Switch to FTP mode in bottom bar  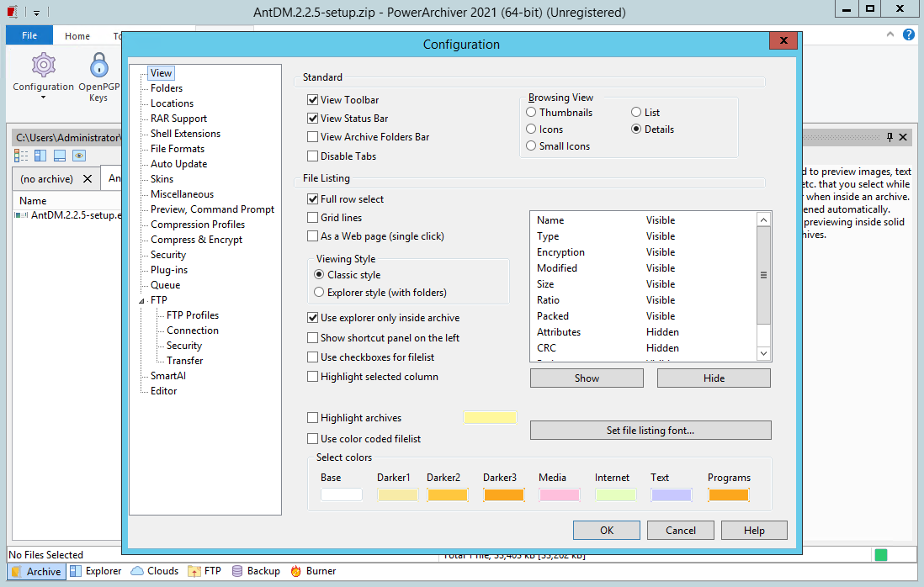tap(204, 571)
